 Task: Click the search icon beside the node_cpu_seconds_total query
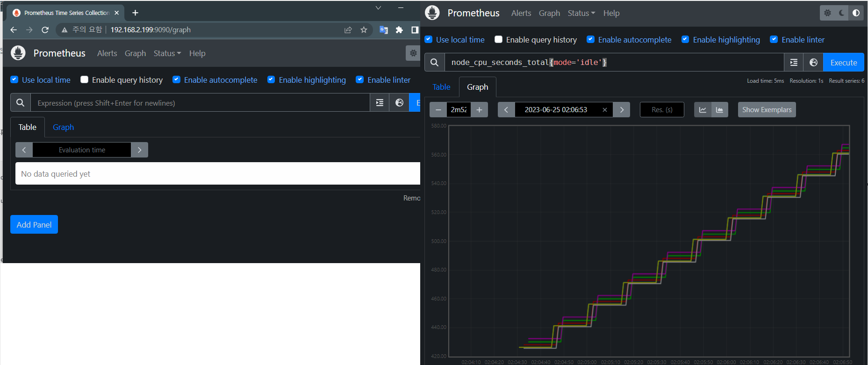tap(435, 62)
